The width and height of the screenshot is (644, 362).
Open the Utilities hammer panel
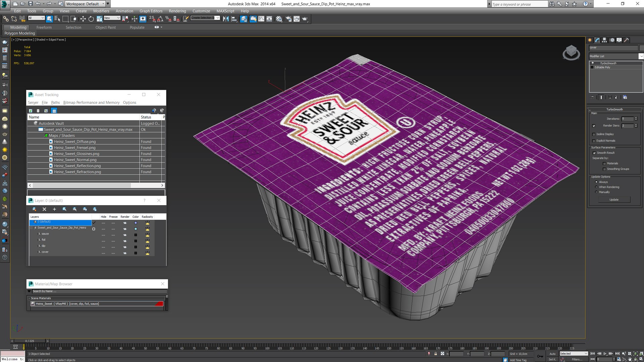626,40
